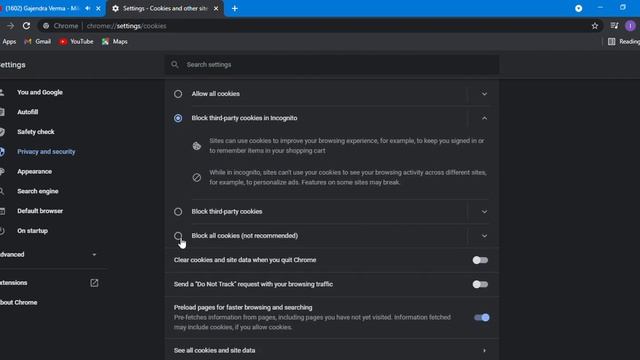Reload the page with the refresh icon
640x360 pixels.
click(26, 26)
